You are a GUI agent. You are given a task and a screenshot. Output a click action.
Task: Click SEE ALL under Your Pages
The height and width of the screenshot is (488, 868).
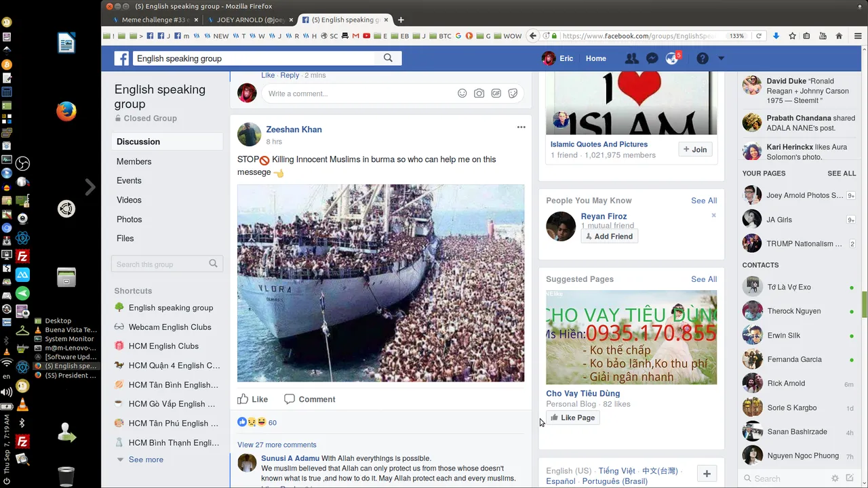coord(842,174)
